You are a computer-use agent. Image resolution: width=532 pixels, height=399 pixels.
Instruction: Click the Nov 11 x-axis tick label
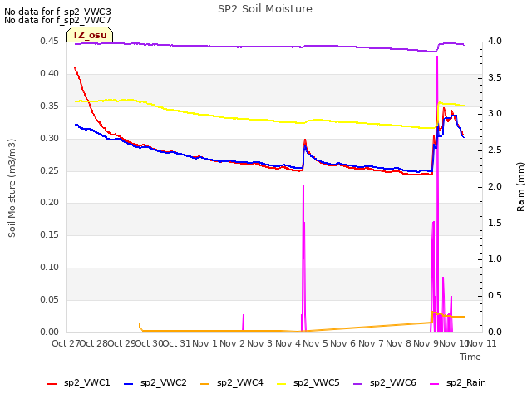[482, 343]
